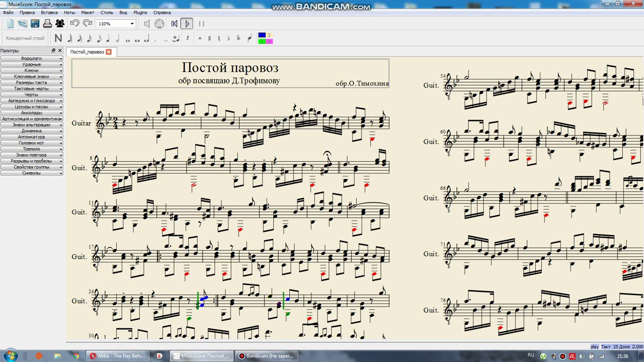This screenshot has height=362, width=644.
Task: Expand the Размеры такта palette
Action: pyautogui.click(x=32, y=82)
